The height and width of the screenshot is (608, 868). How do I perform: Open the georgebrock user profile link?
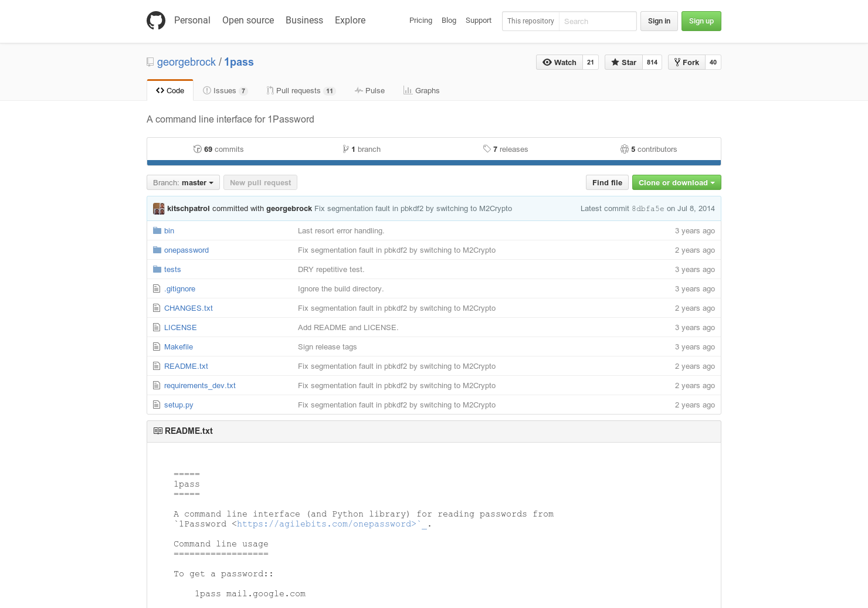pos(187,62)
